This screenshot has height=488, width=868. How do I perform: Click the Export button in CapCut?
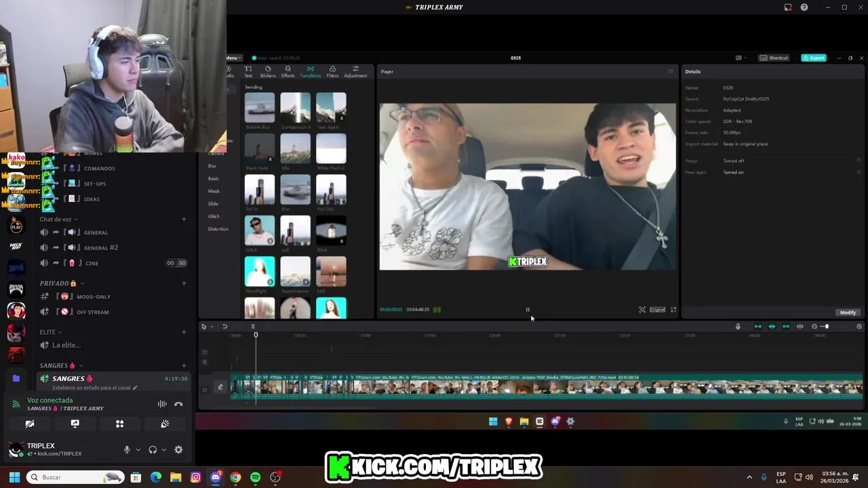[814, 58]
